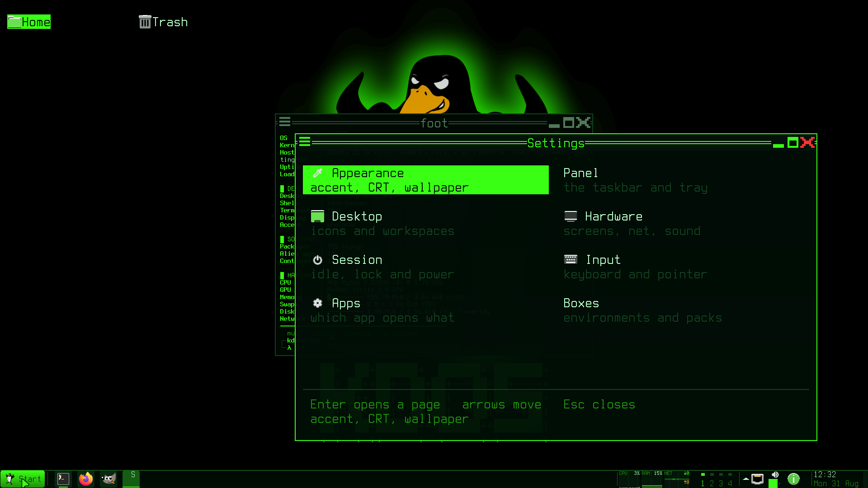868x488 pixels.
Task: Open the Home folder desktop icon
Action: 29,22
